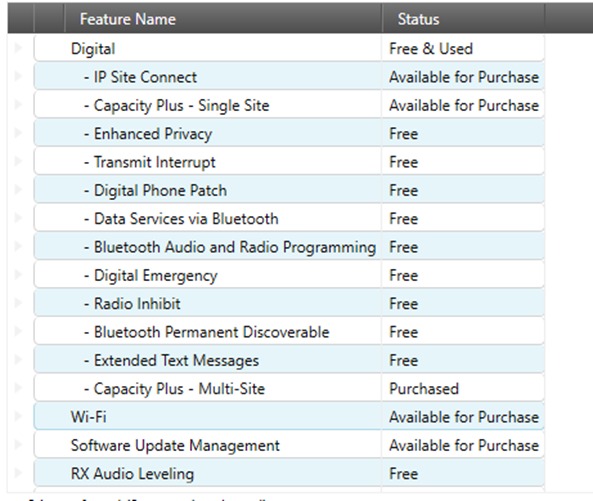Select Bluetooth Permanent Discoverable feature
The width and height of the screenshot is (593, 501).
coord(206,332)
